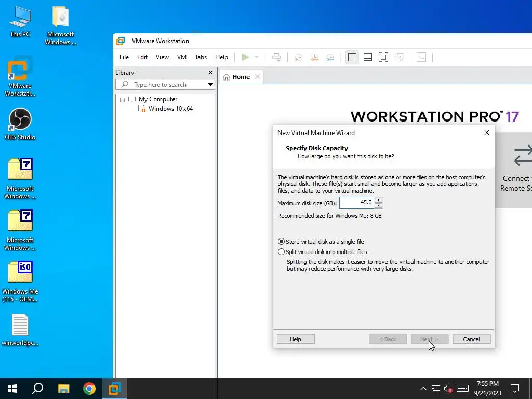Click the green Power On play icon

(x=245, y=57)
